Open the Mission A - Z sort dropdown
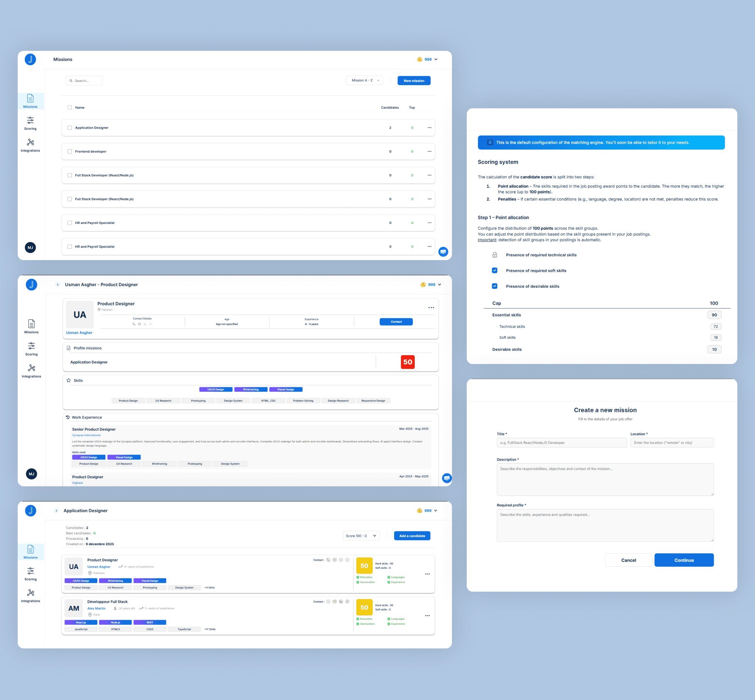Image resolution: width=755 pixels, height=700 pixels. click(364, 80)
